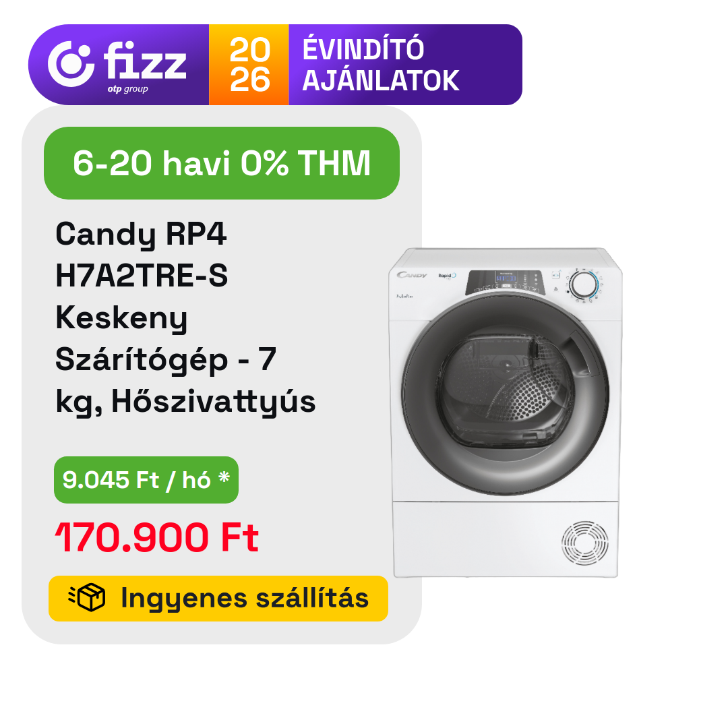This screenshot has height=728, width=728.
Task: Click the dryer's round vent grille
Action: pos(584,543)
